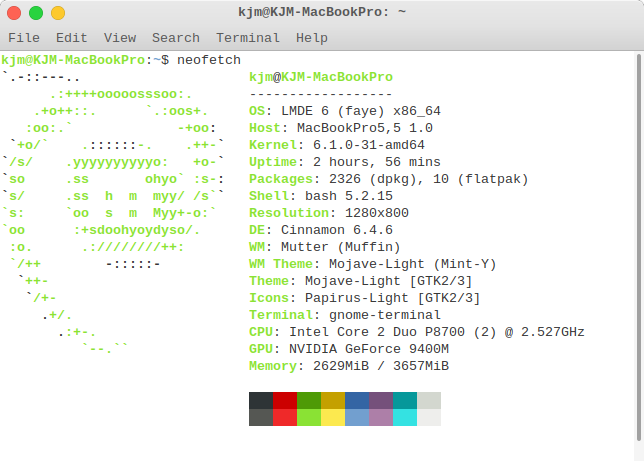644x461 pixels.
Task: Click the Theme line Mojave-Light [GTK2/3]
Action: pos(361,281)
